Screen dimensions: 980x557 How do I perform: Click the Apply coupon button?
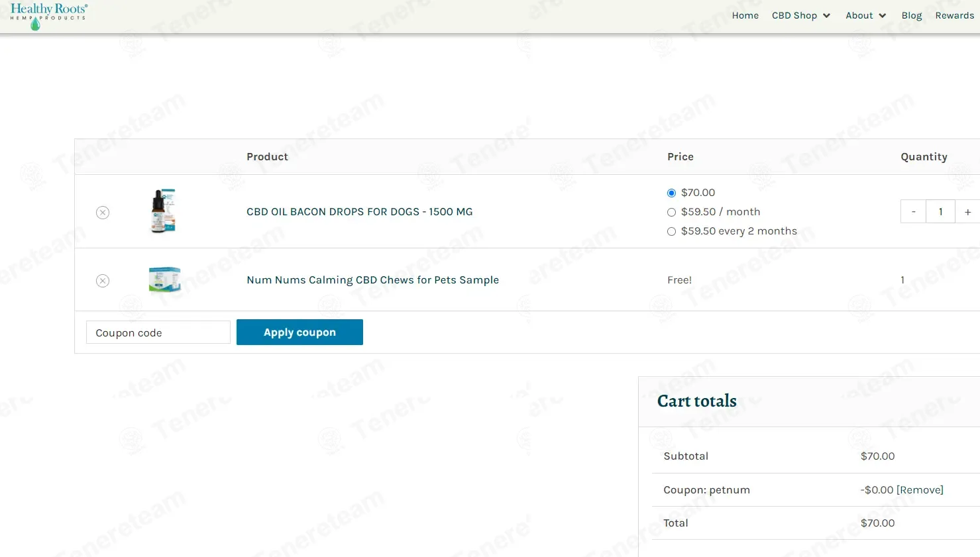click(x=299, y=332)
